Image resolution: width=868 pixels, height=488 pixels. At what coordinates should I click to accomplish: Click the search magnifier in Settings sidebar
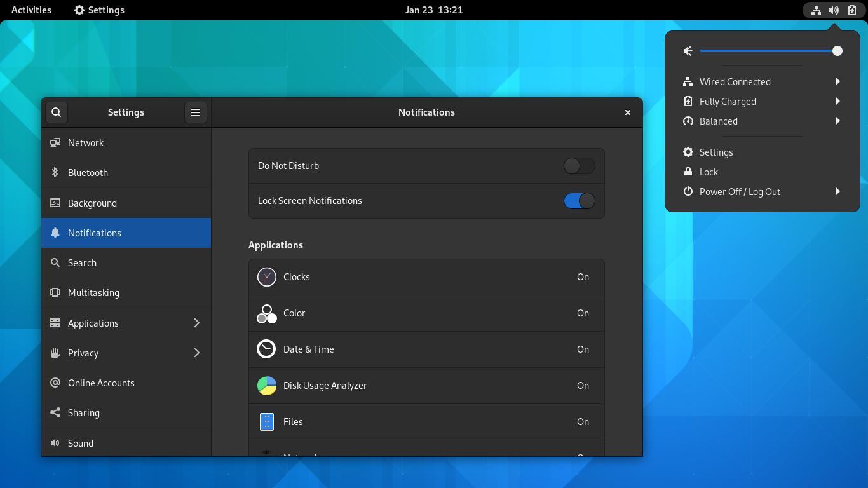click(57, 112)
